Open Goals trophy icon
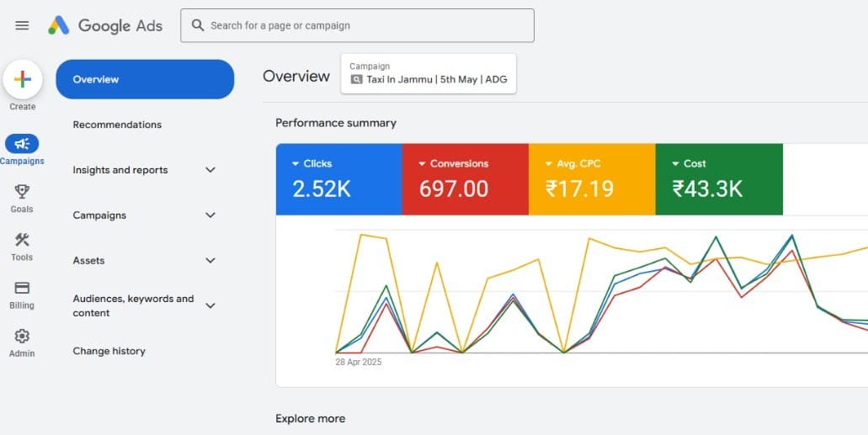This screenshot has height=435, width=868. point(22,192)
